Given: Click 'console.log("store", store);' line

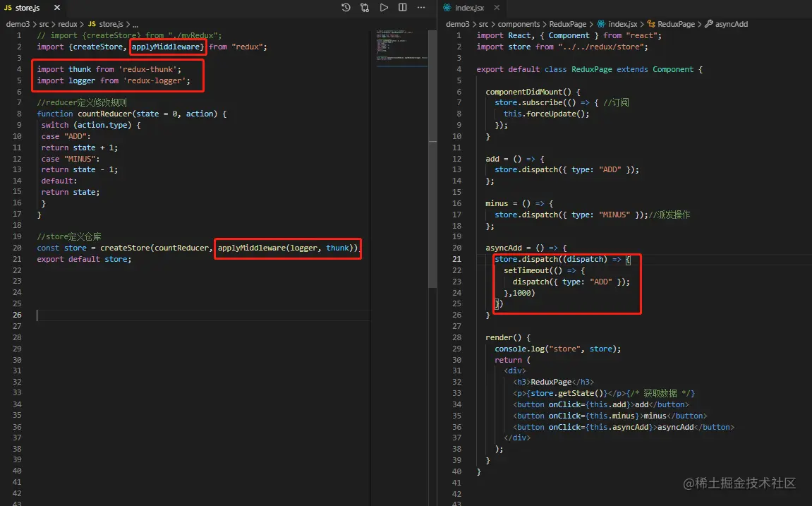Looking at the screenshot, I should tap(558, 349).
